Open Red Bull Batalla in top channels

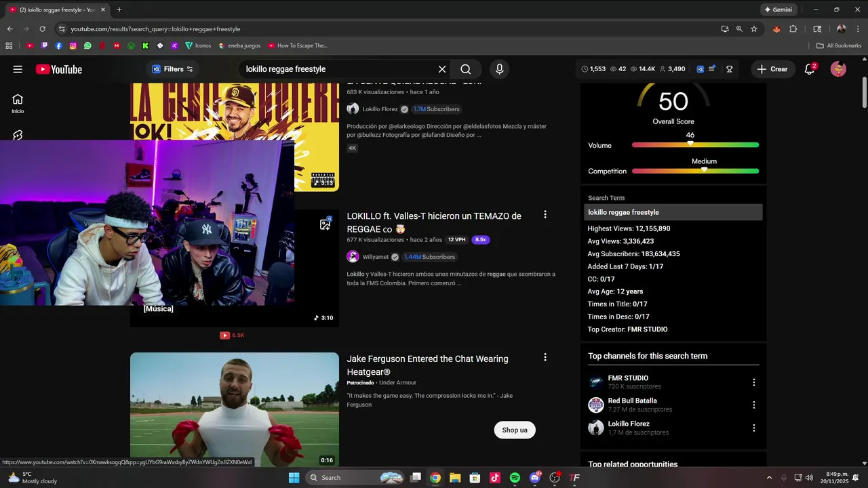[x=632, y=401]
